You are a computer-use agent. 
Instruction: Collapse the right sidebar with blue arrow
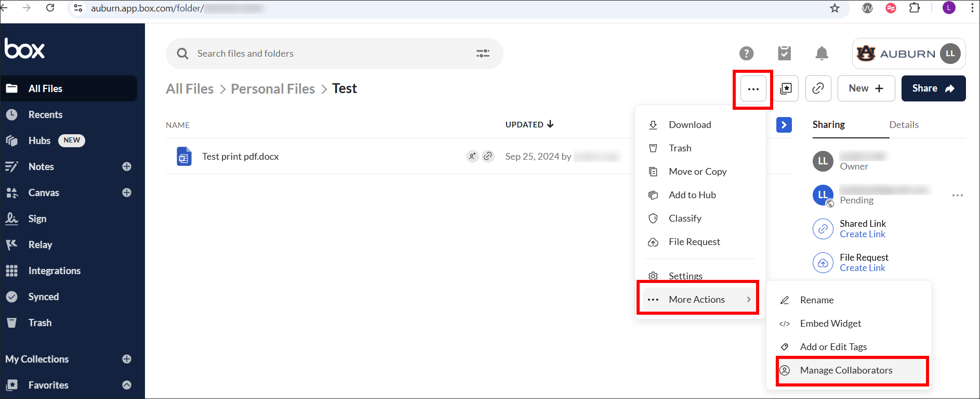coord(784,125)
